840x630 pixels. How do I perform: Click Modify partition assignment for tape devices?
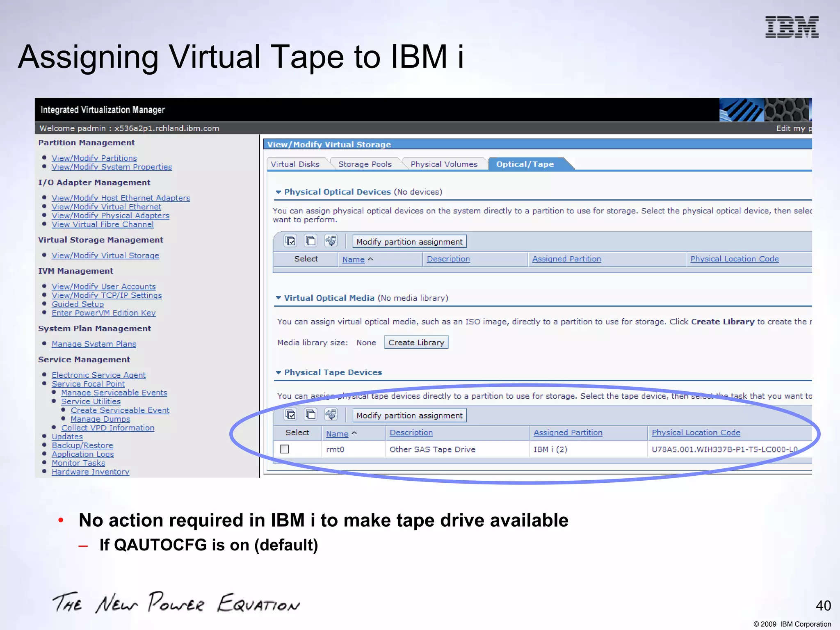point(409,415)
